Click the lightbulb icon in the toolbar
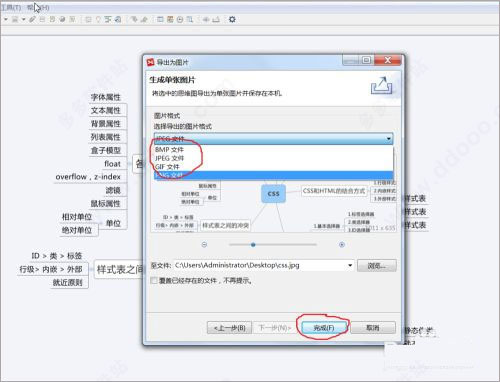Image resolution: width=500 pixels, height=382 pixels. [x=98, y=20]
